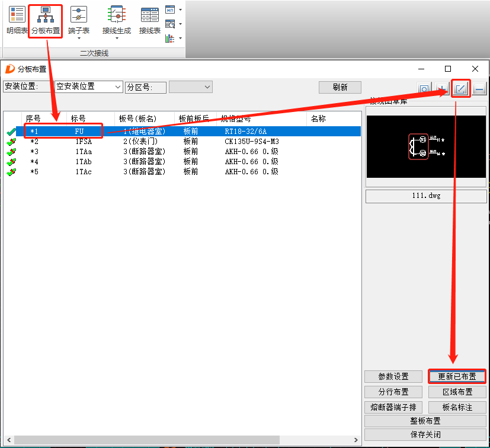Click the preview view icon in library toolbar
Screen dimensions: 490x448
tap(424, 89)
